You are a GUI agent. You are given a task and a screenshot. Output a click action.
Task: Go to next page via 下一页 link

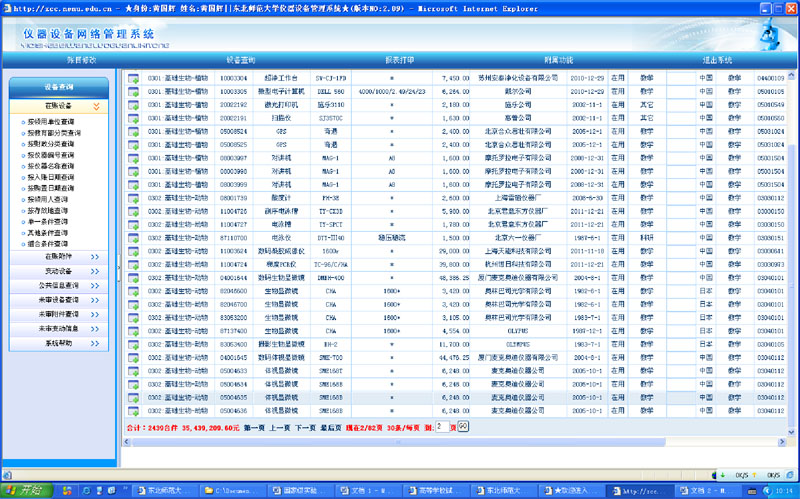(x=305, y=428)
